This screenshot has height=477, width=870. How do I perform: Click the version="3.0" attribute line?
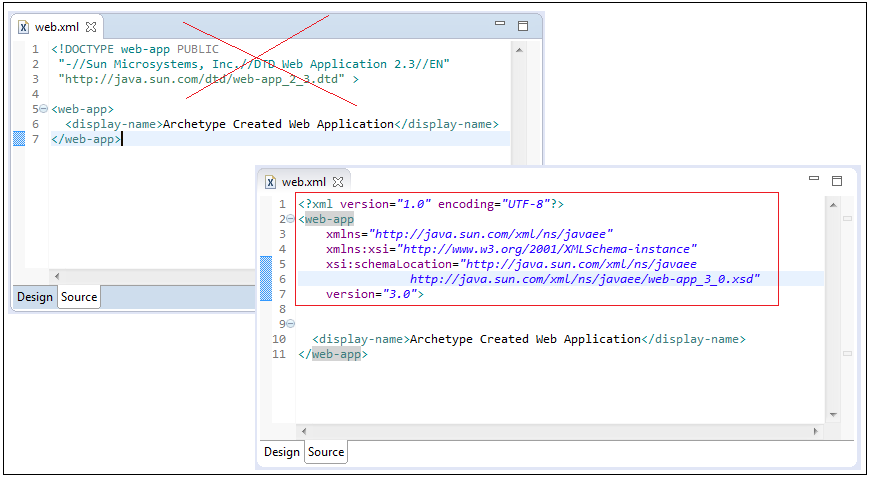tap(375, 294)
